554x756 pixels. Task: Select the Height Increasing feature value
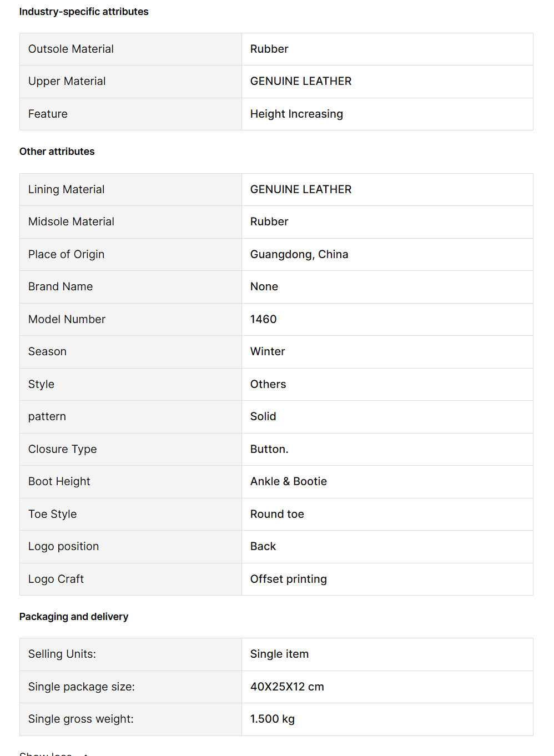coord(296,114)
